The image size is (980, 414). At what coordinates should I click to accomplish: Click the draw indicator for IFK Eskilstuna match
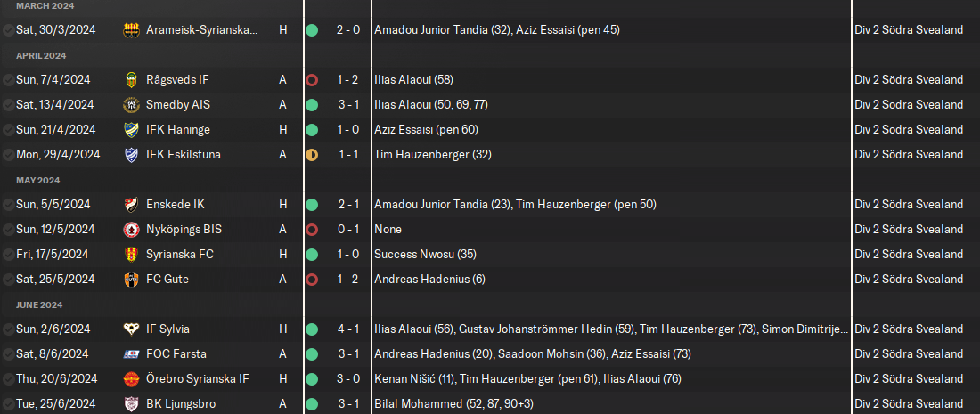pyautogui.click(x=312, y=154)
